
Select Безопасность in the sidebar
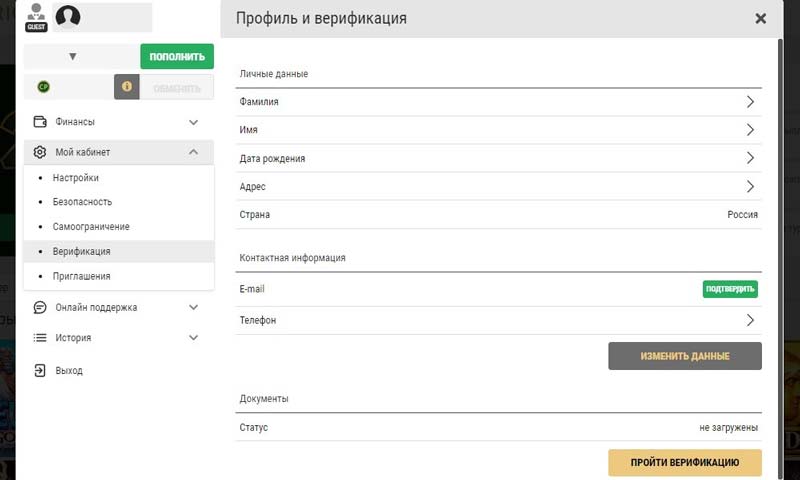tap(82, 202)
